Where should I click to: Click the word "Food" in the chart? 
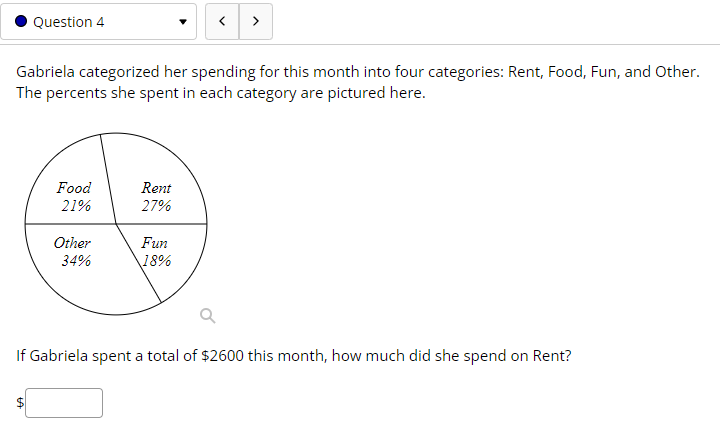(74, 188)
